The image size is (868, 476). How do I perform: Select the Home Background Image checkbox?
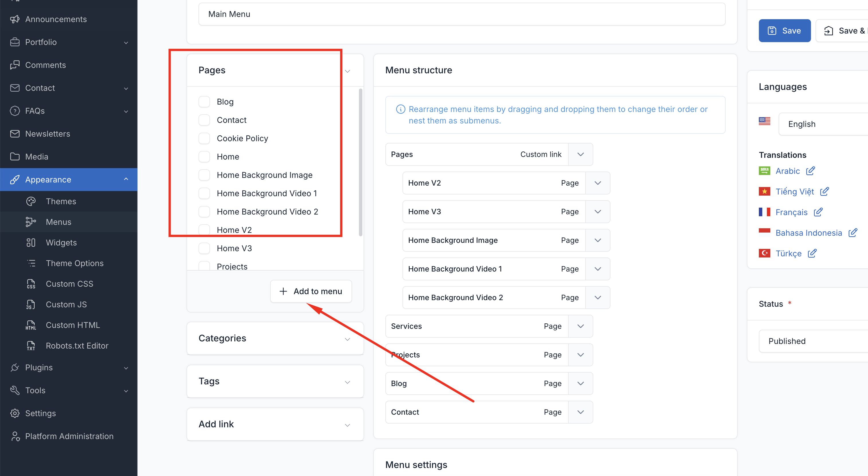click(x=204, y=175)
